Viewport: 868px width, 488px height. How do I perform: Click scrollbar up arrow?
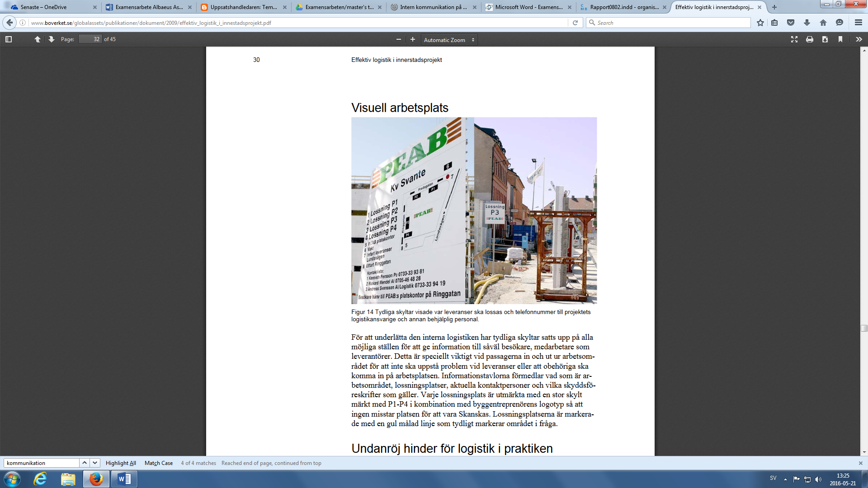[x=864, y=50]
